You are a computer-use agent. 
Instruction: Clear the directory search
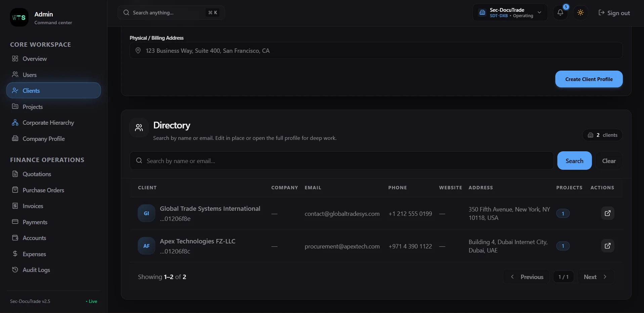point(609,161)
